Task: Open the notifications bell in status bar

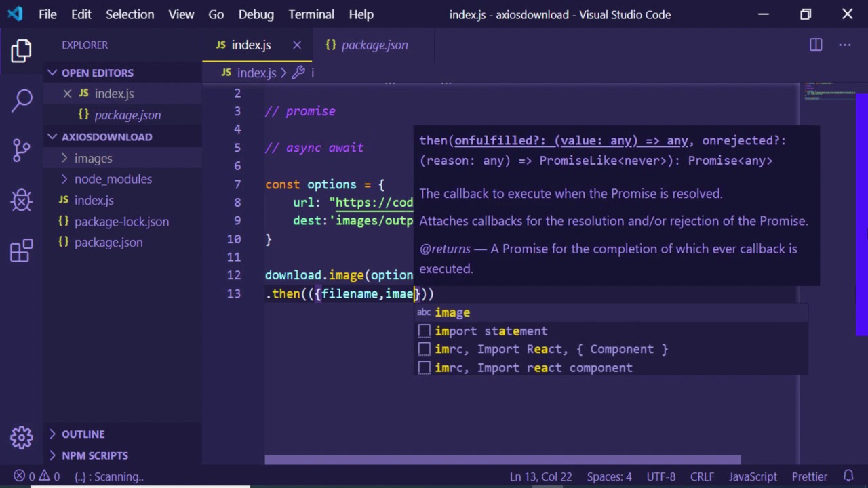Action: point(848,476)
